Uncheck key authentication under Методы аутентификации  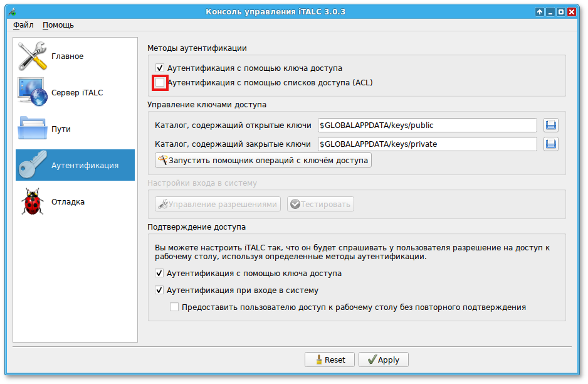point(160,68)
